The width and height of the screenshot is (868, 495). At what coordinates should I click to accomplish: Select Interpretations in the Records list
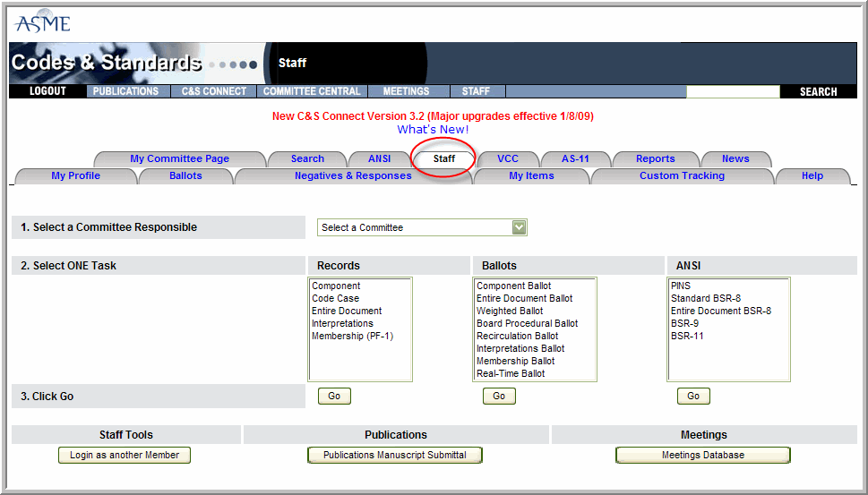342,323
